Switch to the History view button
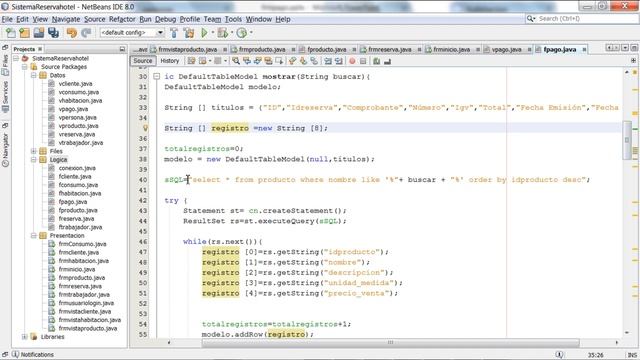This screenshot has width=640, height=360. pyautogui.click(x=170, y=61)
